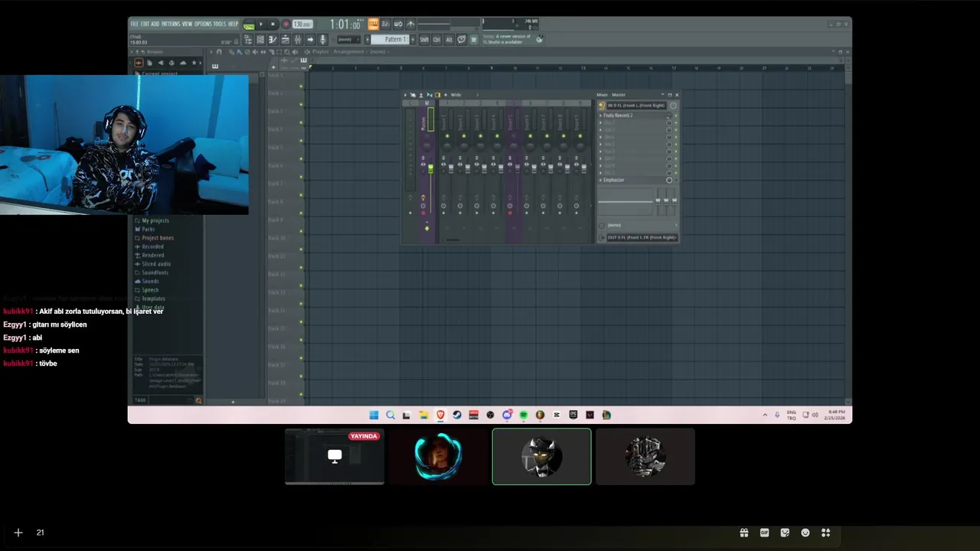Click the Alt key button
The image size is (980, 551).
pyautogui.click(x=449, y=39)
